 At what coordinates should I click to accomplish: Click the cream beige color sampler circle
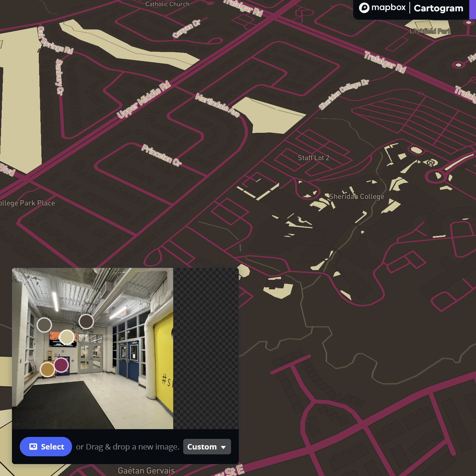pyautogui.click(x=67, y=337)
